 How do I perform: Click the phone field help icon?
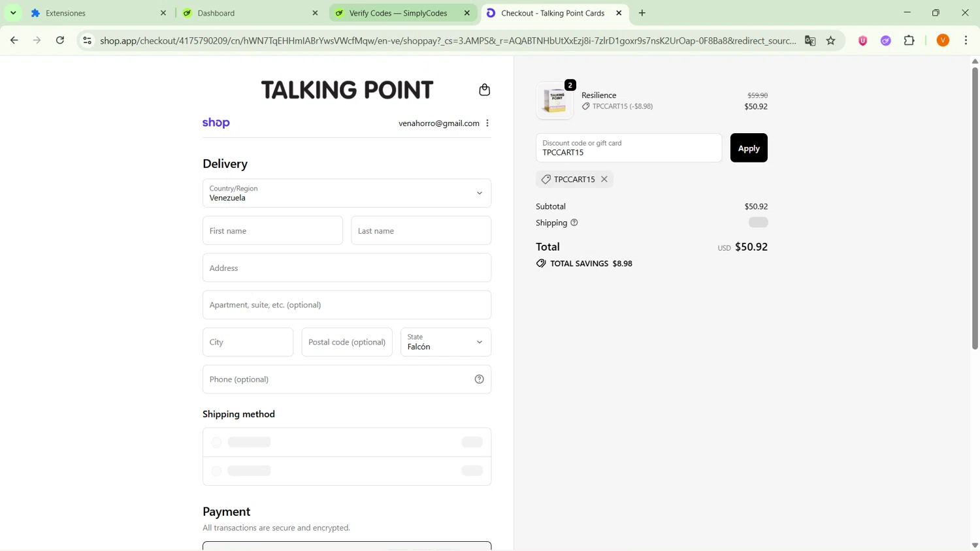(x=479, y=379)
